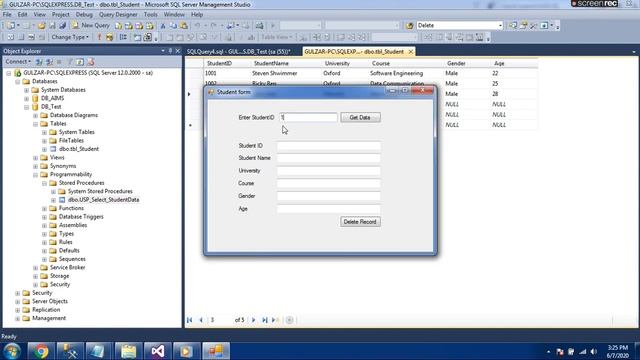The image size is (640, 360).
Task: Open the Query Designer menu
Action: click(118, 14)
